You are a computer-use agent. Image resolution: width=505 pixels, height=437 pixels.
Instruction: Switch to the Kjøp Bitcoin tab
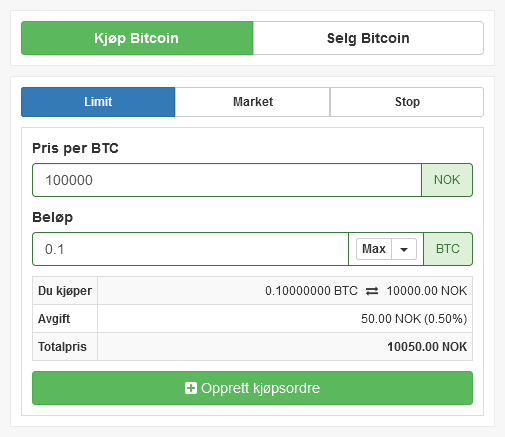pyautogui.click(x=137, y=38)
